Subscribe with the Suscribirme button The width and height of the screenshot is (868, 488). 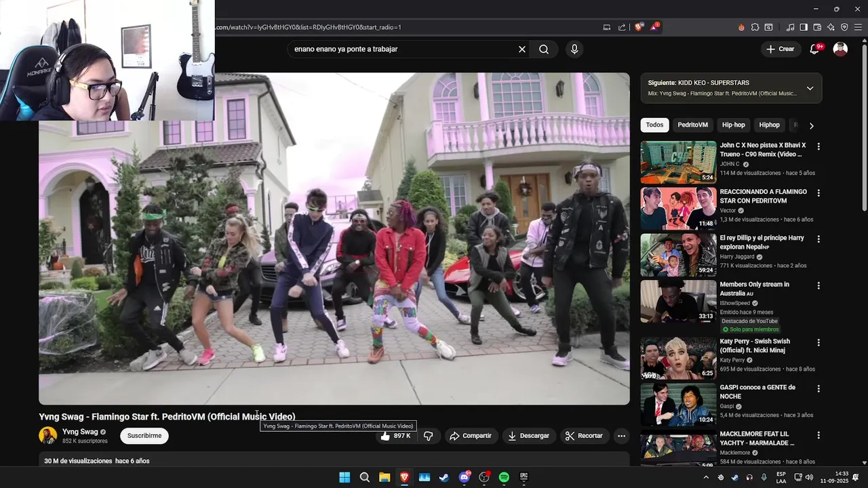[144, 436]
